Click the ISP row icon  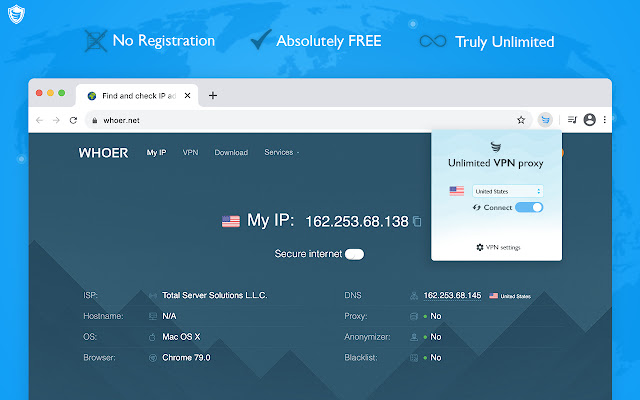tap(153, 296)
